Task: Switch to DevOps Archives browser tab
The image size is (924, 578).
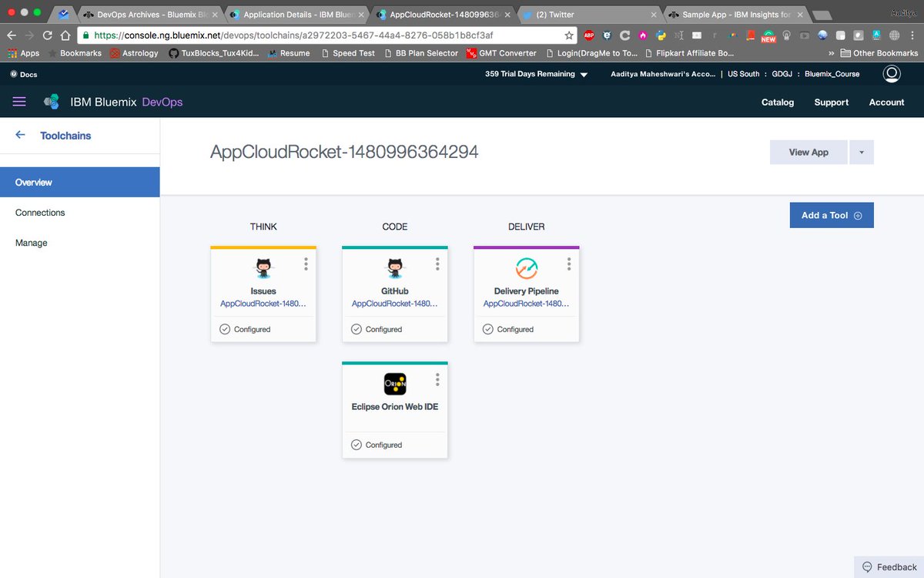Action: [150, 14]
